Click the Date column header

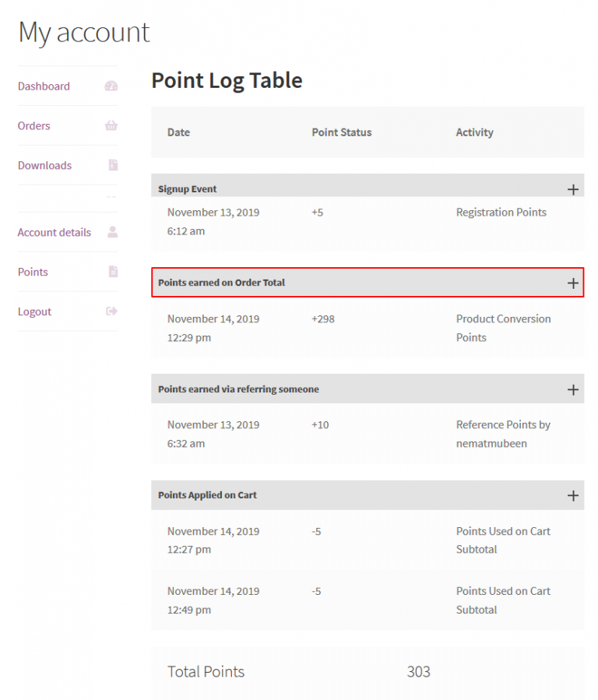point(178,132)
